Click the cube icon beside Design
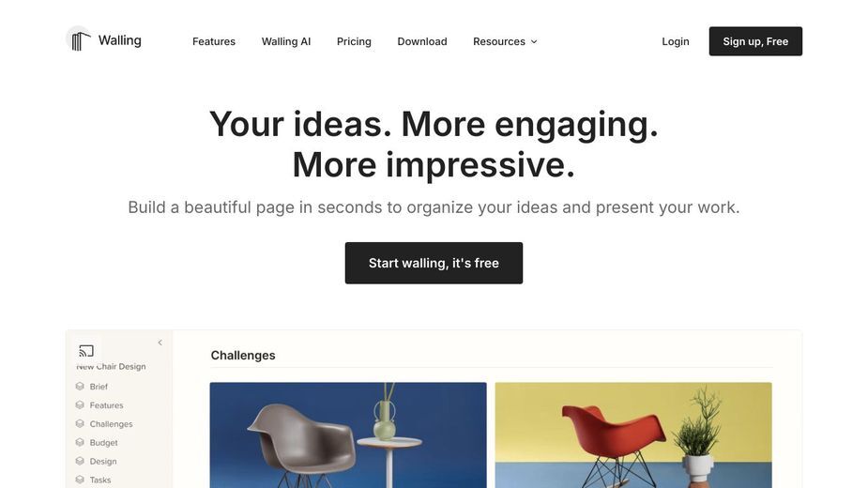This screenshot has width=868, height=488. click(x=80, y=461)
